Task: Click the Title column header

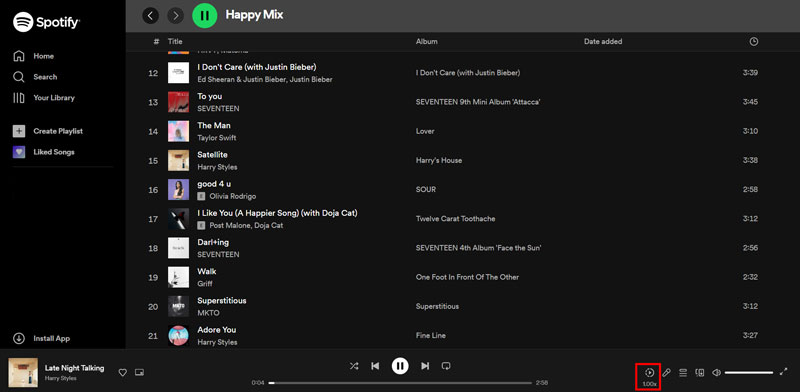Action: coord(175,42)
